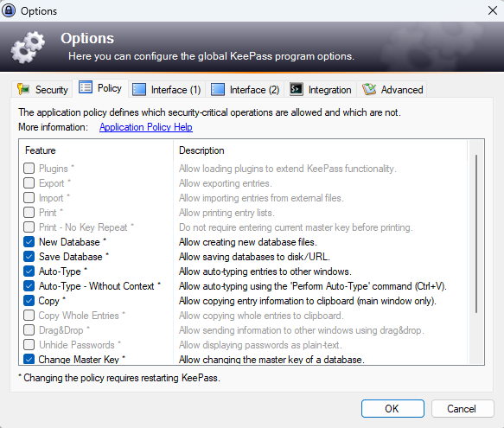Click 'Allow loading plugins' description text

pyautogui.click(x=287, y=169)
